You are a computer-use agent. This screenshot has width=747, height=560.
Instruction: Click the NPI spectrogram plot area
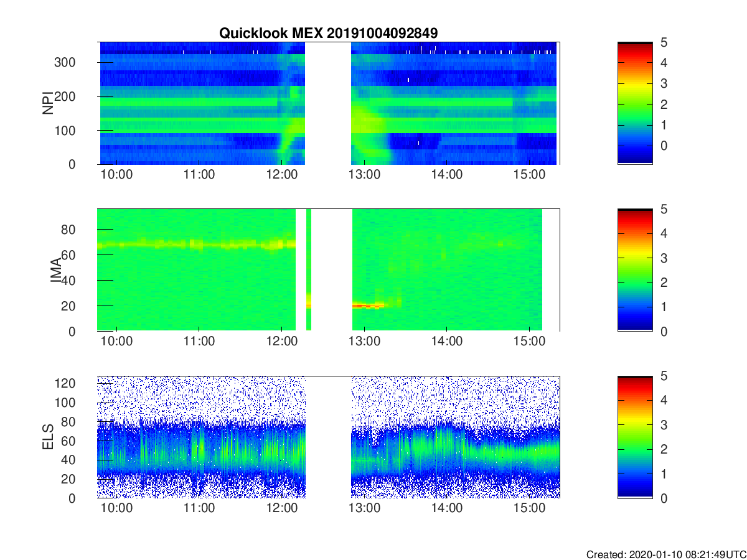click(x=328, y=103)
